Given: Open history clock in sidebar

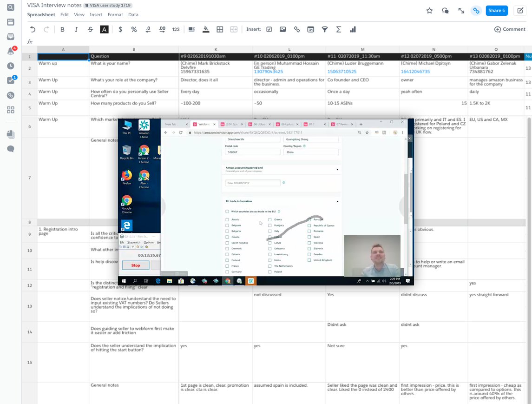Looking at the screenshot, I should (11, 66).
